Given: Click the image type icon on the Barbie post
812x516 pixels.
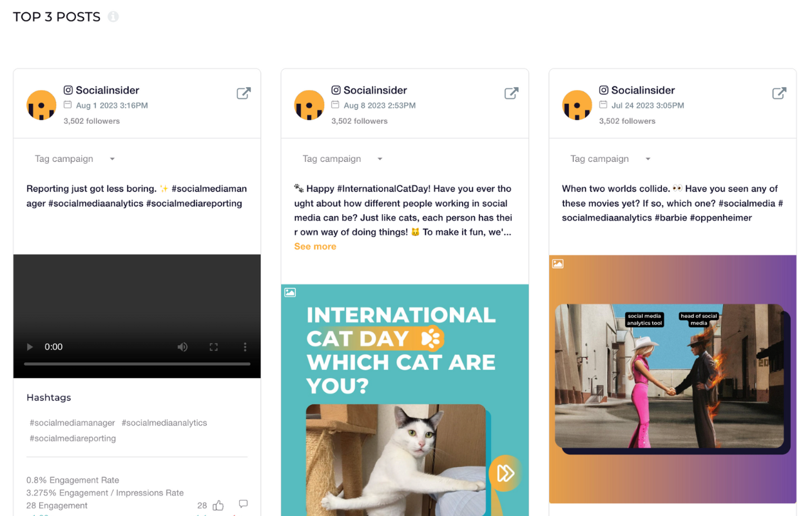Looking at the screenshot, I should [x=558, y=264].
